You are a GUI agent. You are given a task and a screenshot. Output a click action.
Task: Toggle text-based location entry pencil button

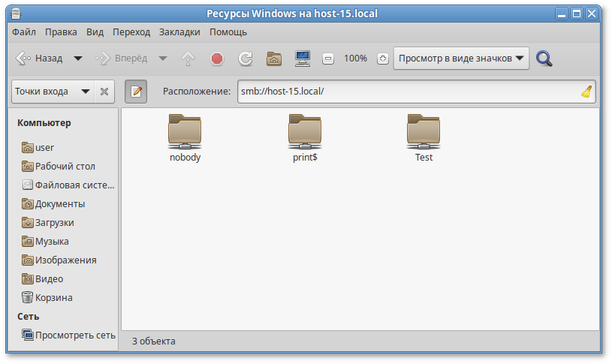point(136,92)
